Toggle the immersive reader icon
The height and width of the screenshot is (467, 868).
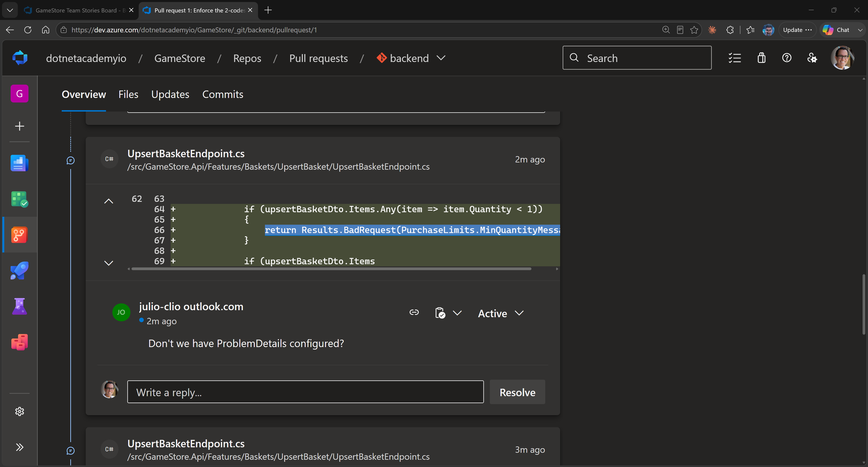coord(680,30)
